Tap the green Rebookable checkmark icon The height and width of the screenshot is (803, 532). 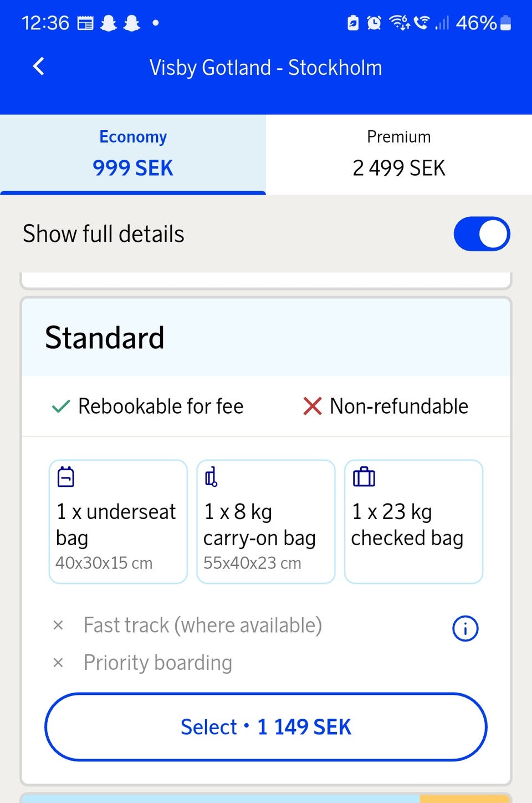(60, 406)
